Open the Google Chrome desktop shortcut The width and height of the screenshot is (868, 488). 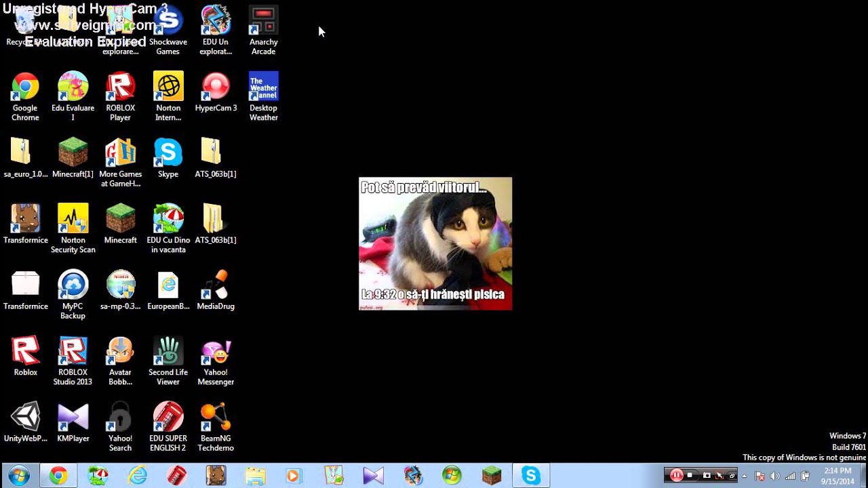pos(25,96)
